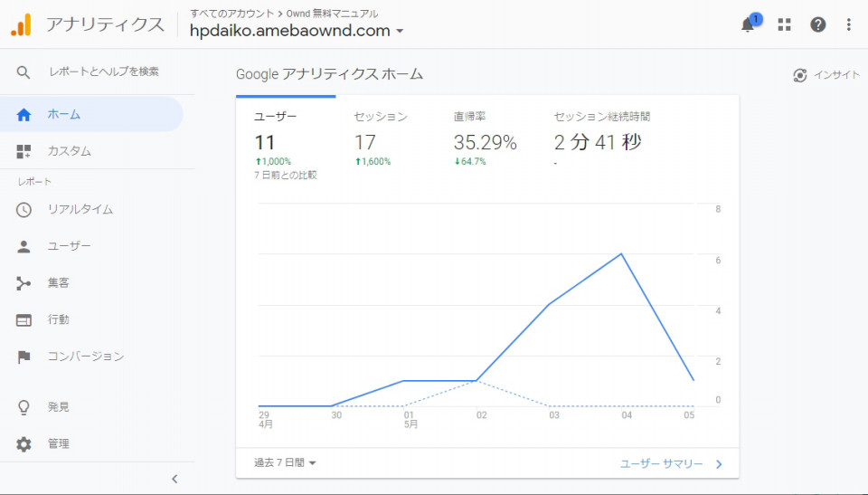Screen dimensions: 868x495
Task: Click the 管理 gear icon
Action: 24,444
